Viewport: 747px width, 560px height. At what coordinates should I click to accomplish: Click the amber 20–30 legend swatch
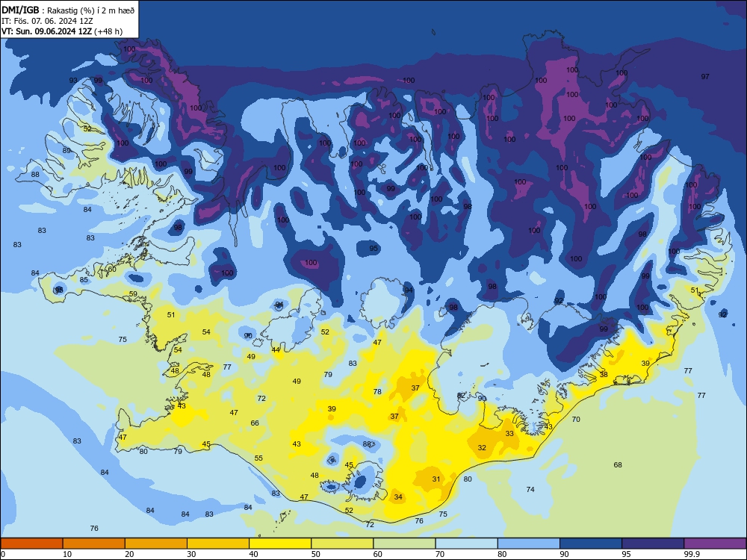point(156,544)
